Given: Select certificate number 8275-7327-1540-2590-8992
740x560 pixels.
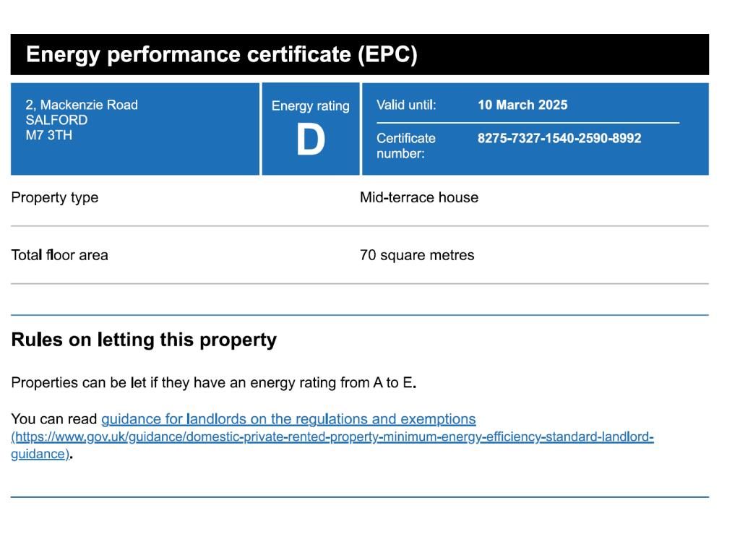Looking at the screenshot, I should [x=559, y=138].
